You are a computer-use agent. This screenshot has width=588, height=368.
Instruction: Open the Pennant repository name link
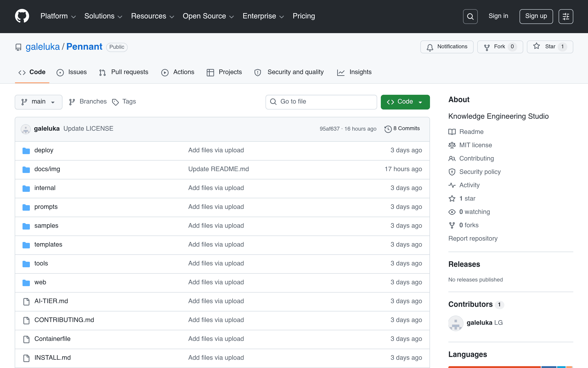84,47
